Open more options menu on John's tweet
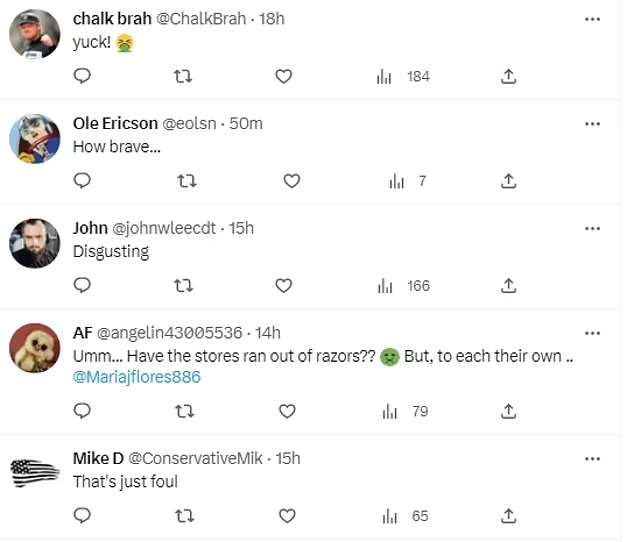This screenshot has height=542, width=634. click(592, 228)
